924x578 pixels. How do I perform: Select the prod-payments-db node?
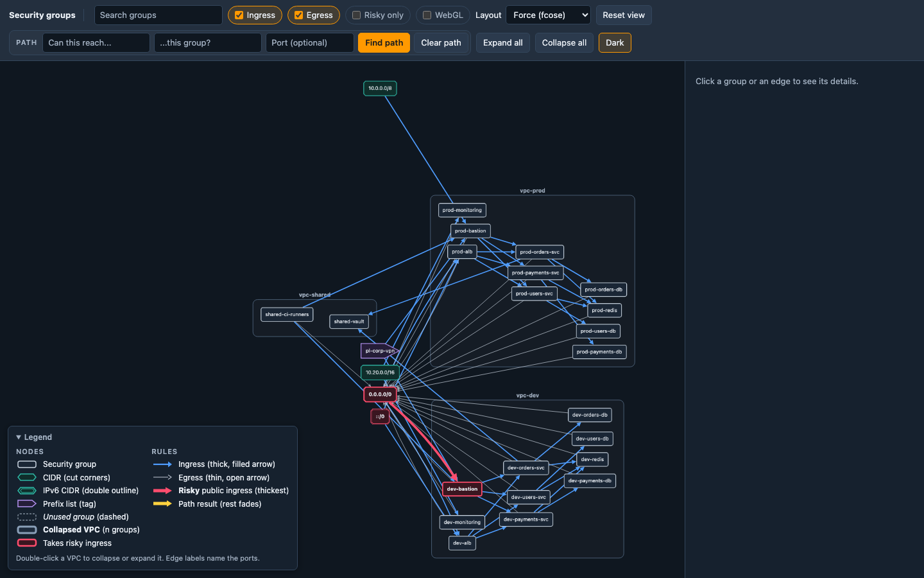click(599, 352)
